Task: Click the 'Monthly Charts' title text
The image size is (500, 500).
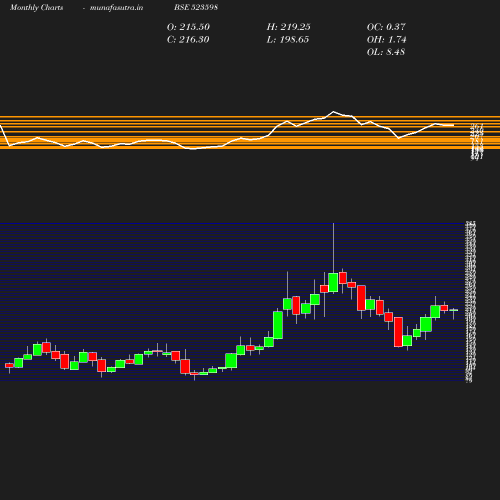Action: [x=36, y=7]
